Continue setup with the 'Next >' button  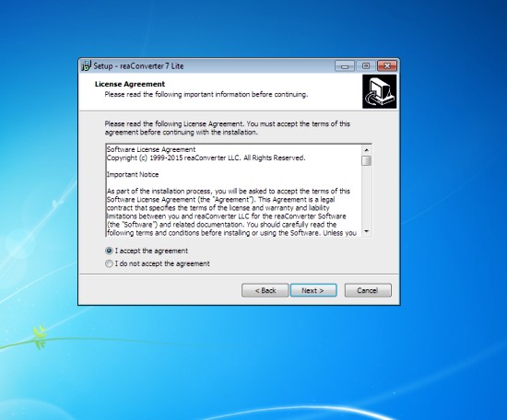point(313,290)
